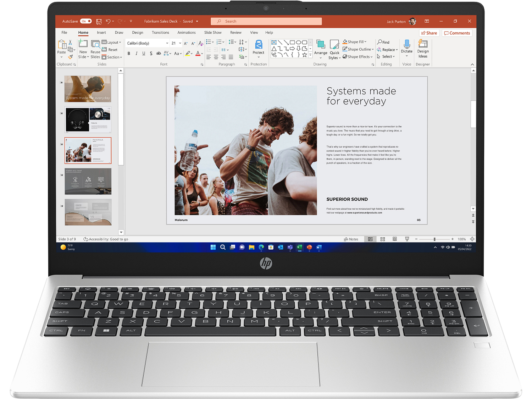The image size is (532, 399).
Task: Open the font name dropdown
Action: (x=167, y=43)
